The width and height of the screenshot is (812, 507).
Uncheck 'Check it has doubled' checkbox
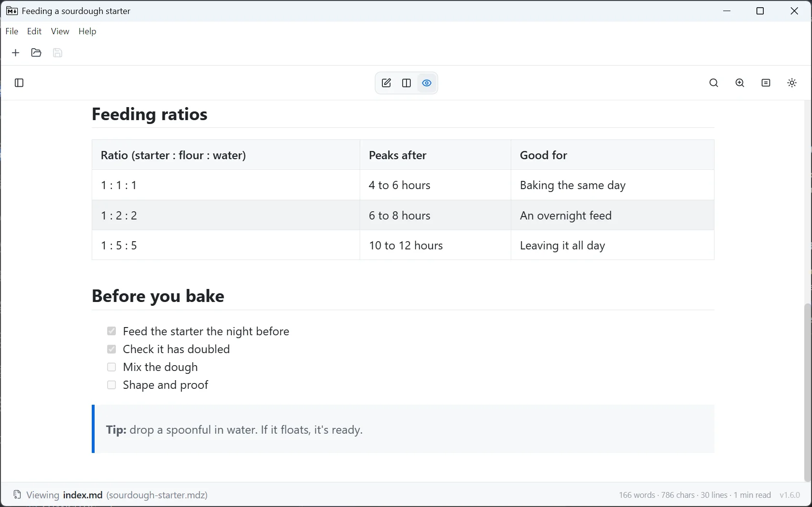(x=112, y=349)
